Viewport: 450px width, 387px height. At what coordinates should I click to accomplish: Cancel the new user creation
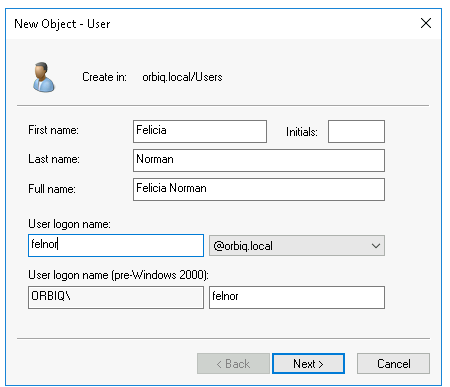(393, 363)
